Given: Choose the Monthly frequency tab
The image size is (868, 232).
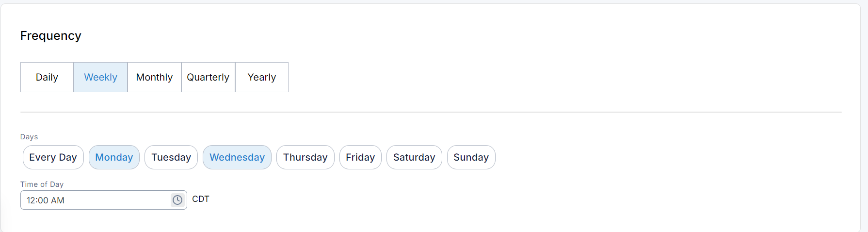Looking at the screenshot, I should coord(154,77).
